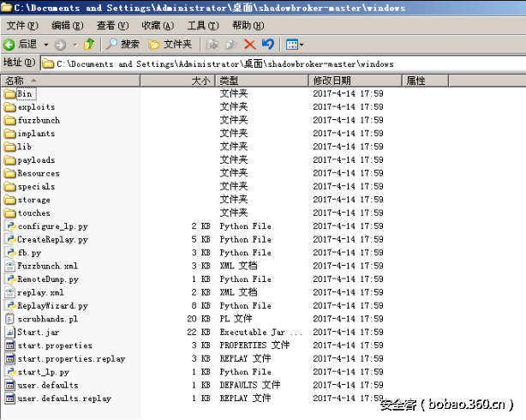Open the Views button dropdown
526x420 pixels.
click(295, 45)
